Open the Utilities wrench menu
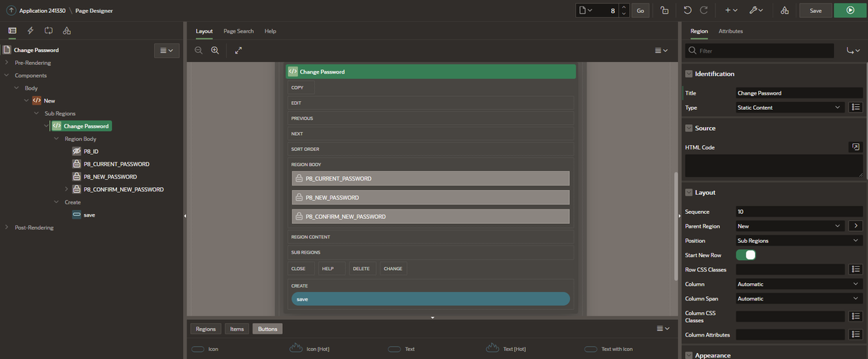This screenshot has width=868, height=359. (x=757, y=10)
